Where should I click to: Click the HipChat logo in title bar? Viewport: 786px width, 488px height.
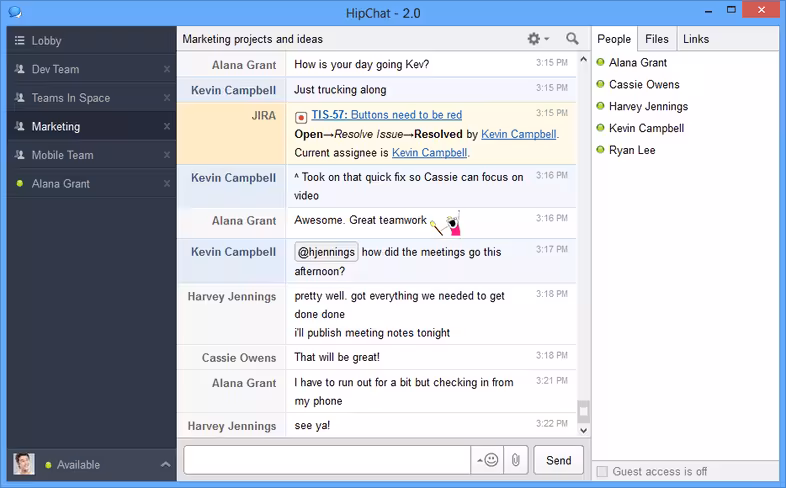pos(16,12)
